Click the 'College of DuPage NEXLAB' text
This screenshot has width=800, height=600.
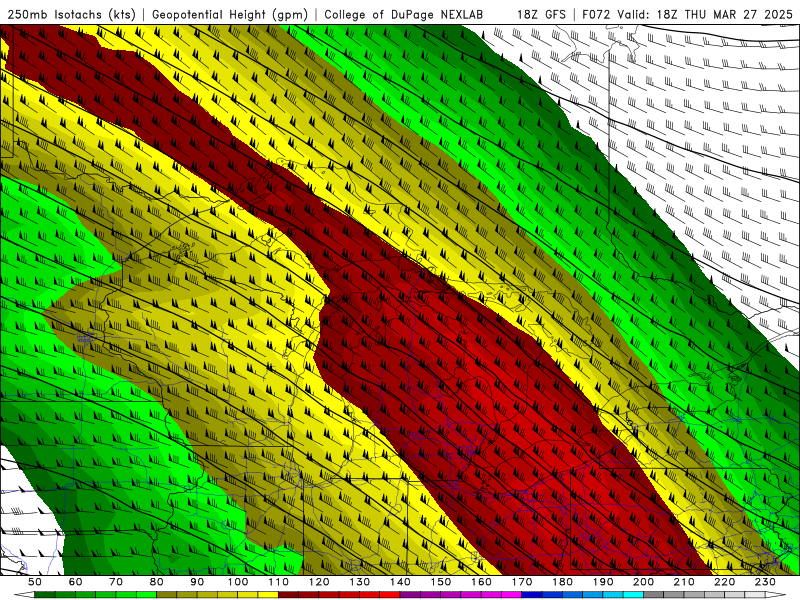(x=404, y=15)
